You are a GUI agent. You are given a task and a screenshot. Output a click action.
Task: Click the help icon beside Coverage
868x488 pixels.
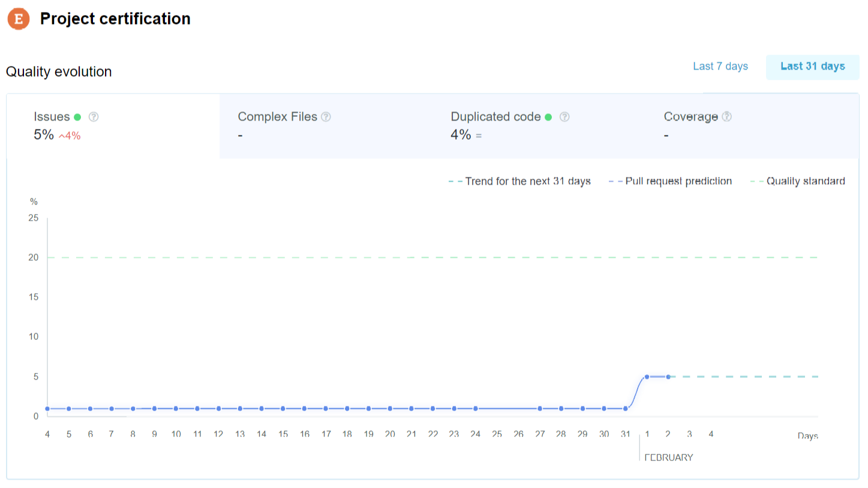click(x=726, y=117)
